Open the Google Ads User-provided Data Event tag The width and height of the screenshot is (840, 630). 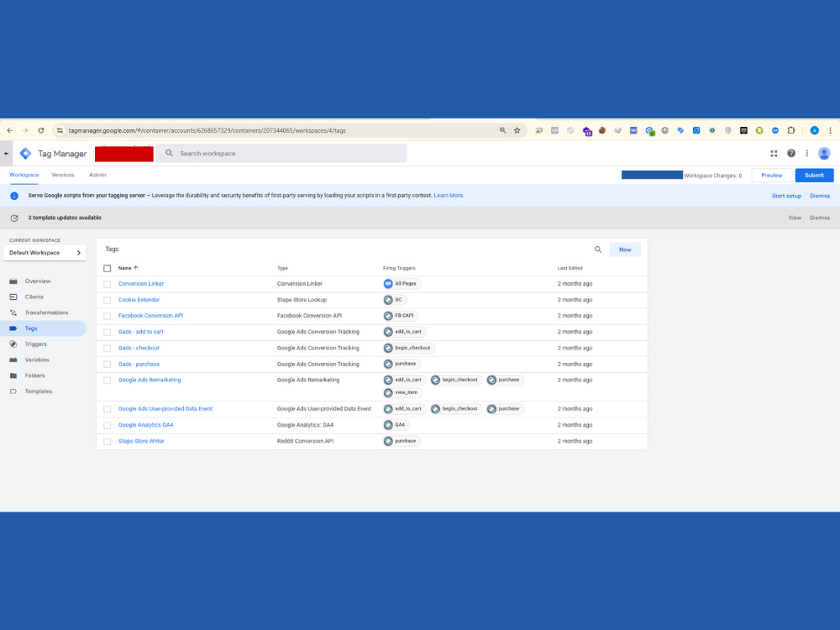coord(165,409)
